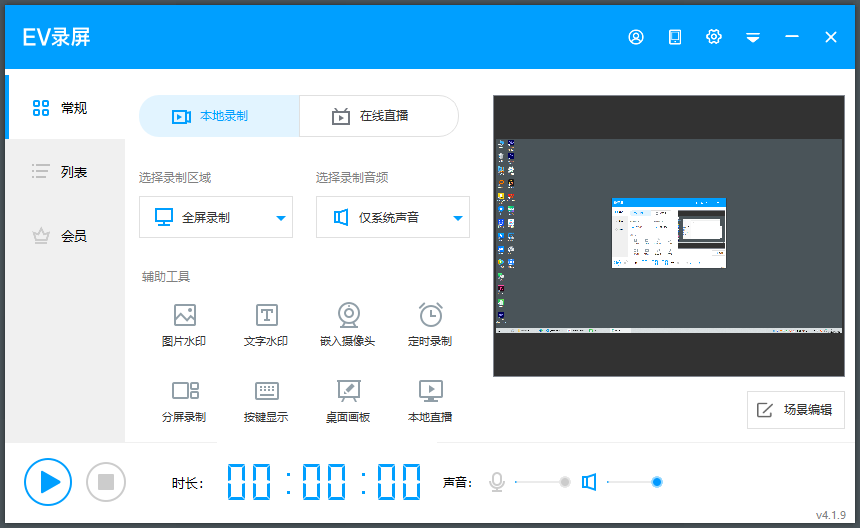Click 选择录制音频 label
This screenshot has height=528, width=860.
pyautogui.click(x=352, y=178)
